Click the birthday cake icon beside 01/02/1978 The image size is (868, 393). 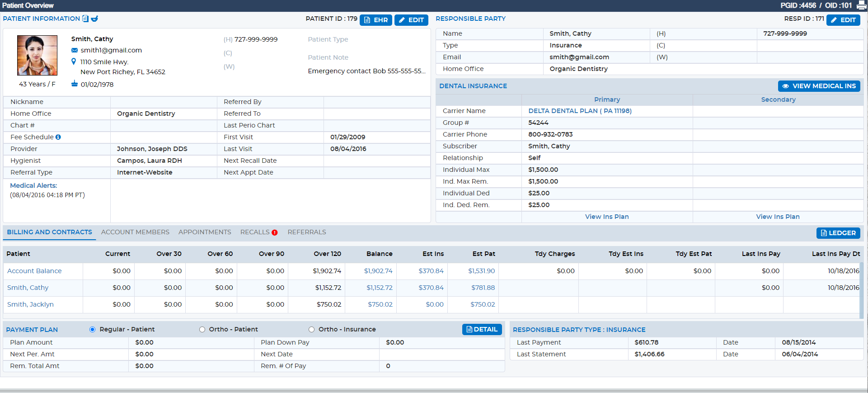click(75, 84)
